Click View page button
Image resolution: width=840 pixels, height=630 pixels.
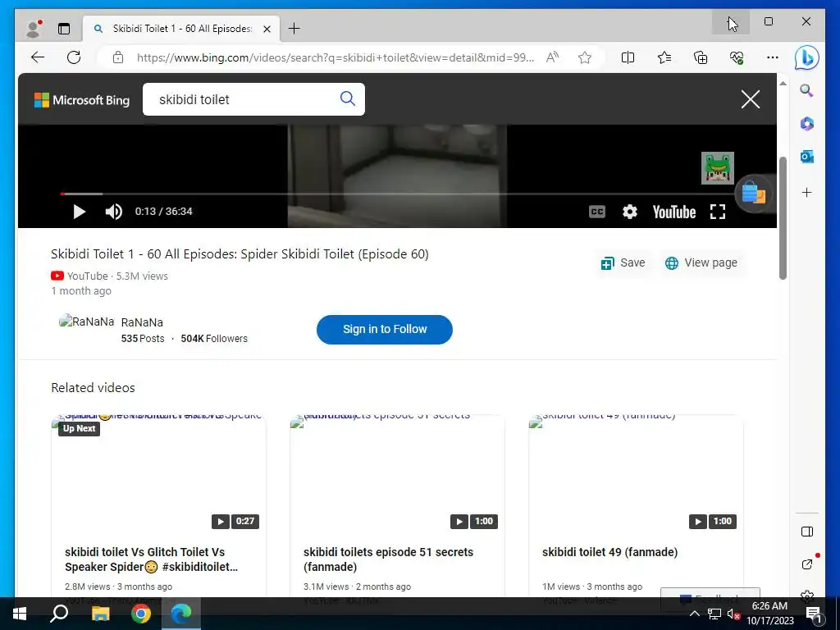point(701,263)
